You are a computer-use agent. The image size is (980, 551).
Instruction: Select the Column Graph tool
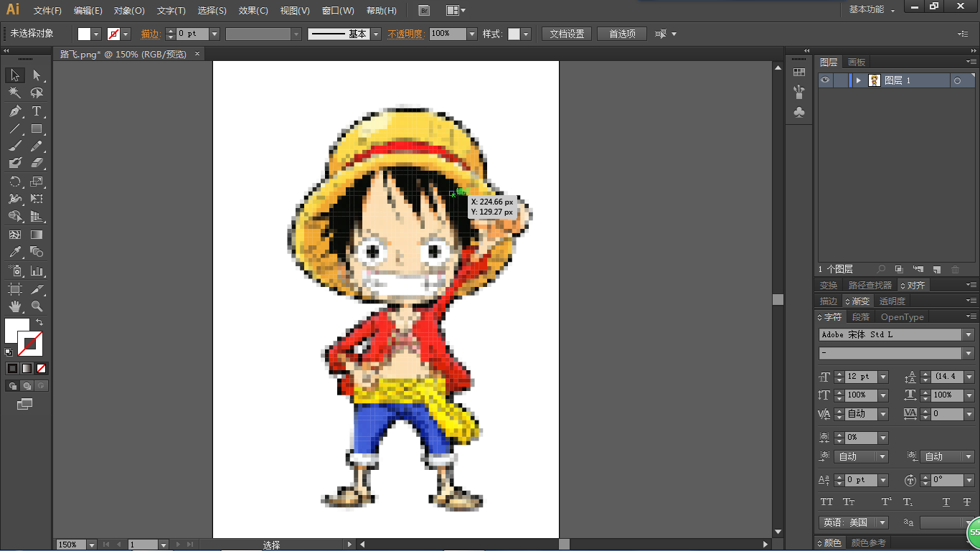point(37,271)
